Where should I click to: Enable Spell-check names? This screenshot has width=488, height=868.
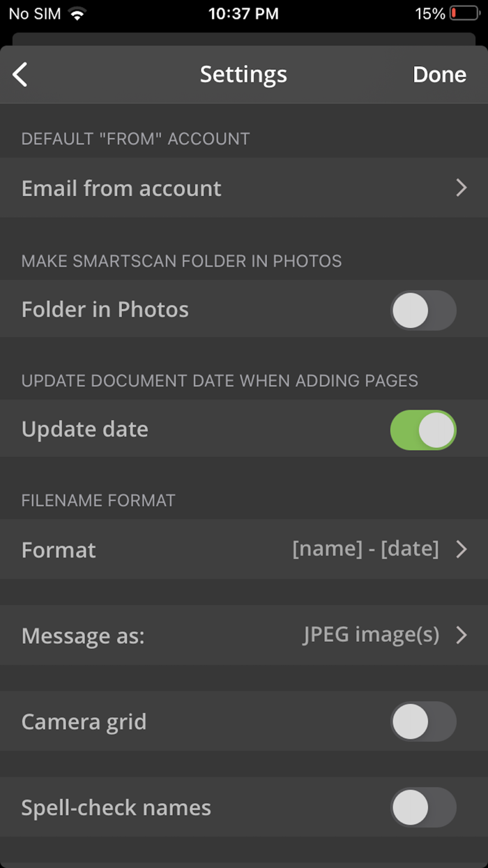[423, 807]
